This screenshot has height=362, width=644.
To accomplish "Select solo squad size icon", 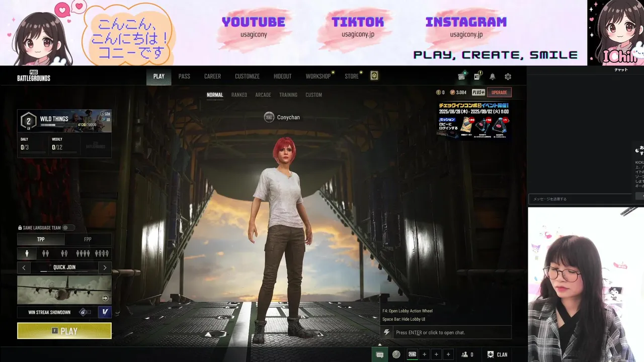I will point(27,253).
